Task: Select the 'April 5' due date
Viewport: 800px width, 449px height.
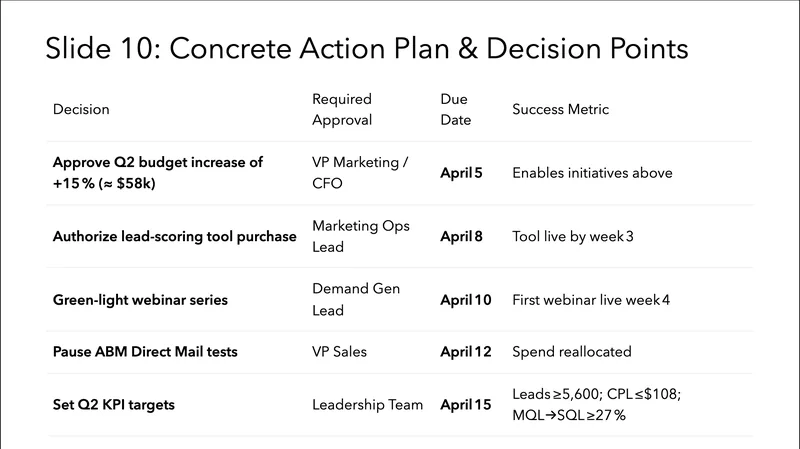Action: tap(461, 173)
